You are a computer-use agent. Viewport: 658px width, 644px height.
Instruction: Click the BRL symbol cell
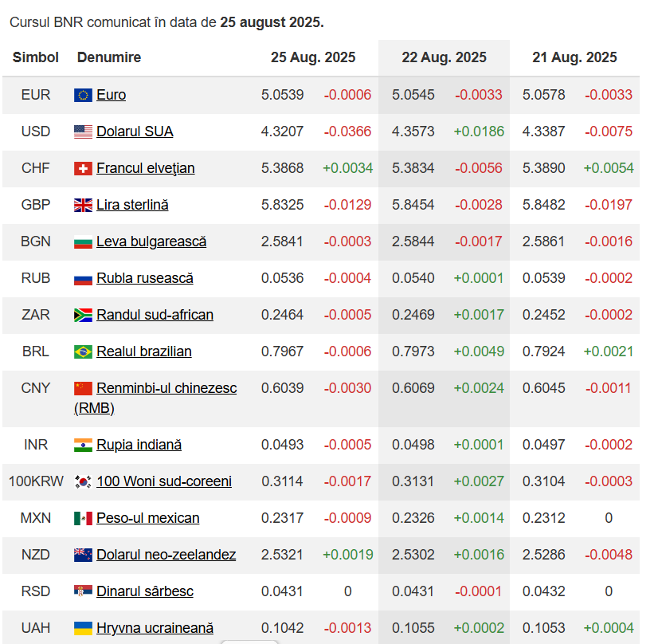[x=36, y=351]
